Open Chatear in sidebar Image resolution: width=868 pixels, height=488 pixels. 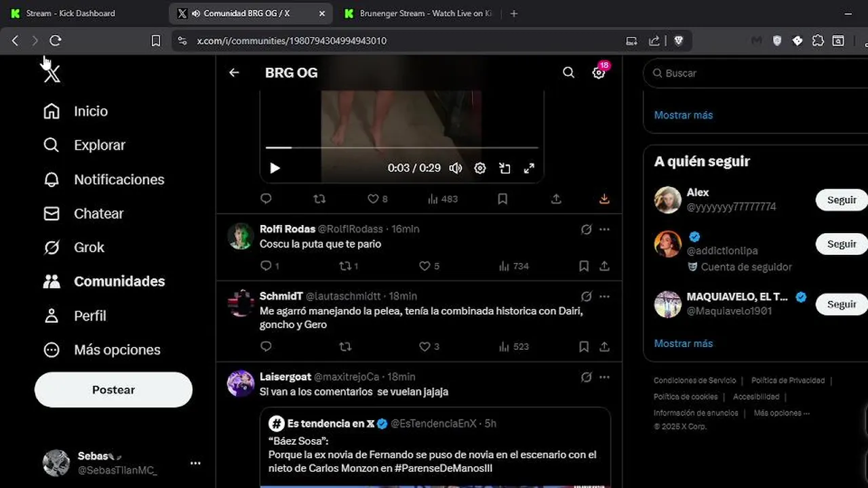[83, 213]
